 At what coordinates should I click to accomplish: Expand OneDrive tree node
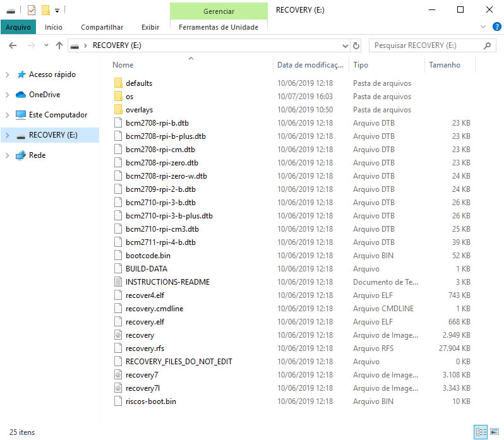8,95
